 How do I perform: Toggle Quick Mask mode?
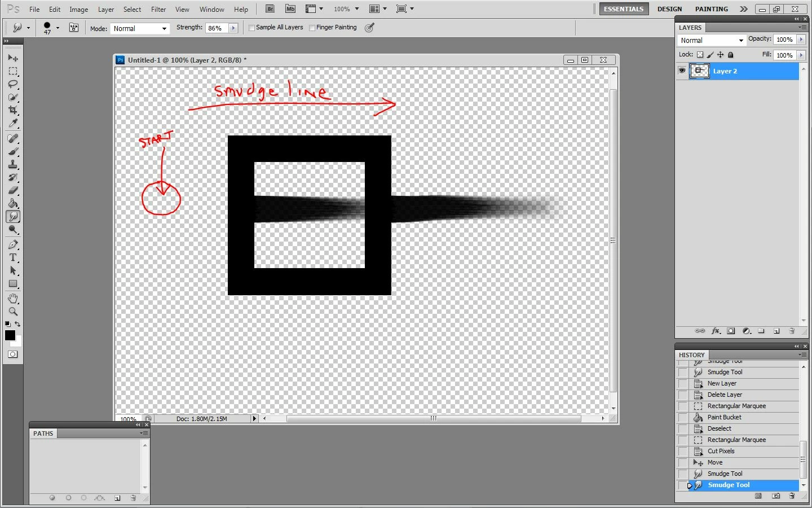[13, 354]
